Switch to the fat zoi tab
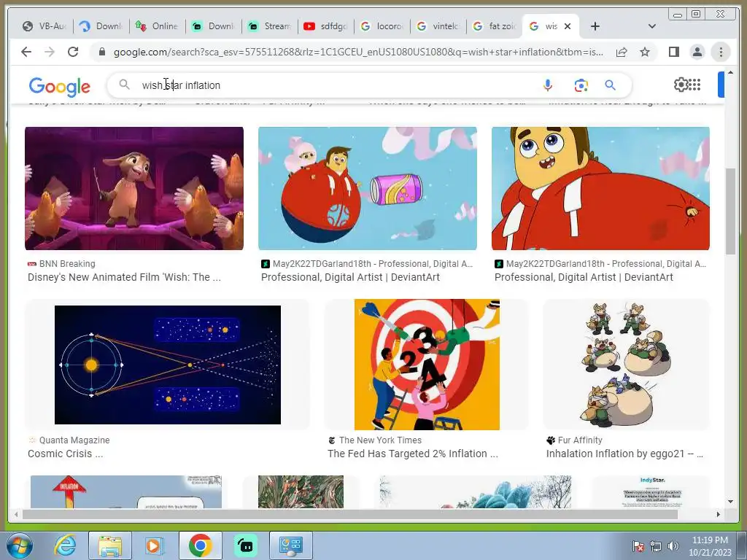 (x=495, y=26)
